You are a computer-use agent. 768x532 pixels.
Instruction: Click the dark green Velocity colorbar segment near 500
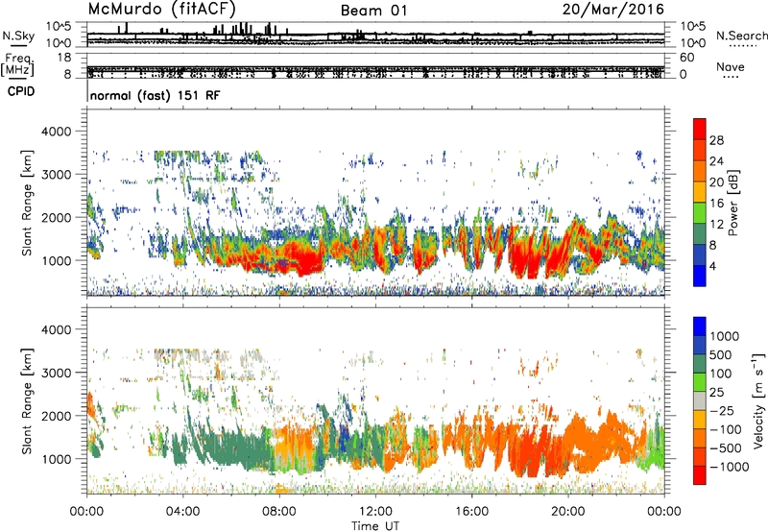tap(700, 364)
